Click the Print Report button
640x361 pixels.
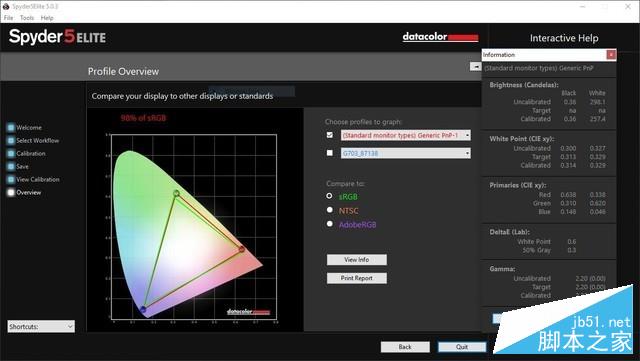click(x=357, y=278)
